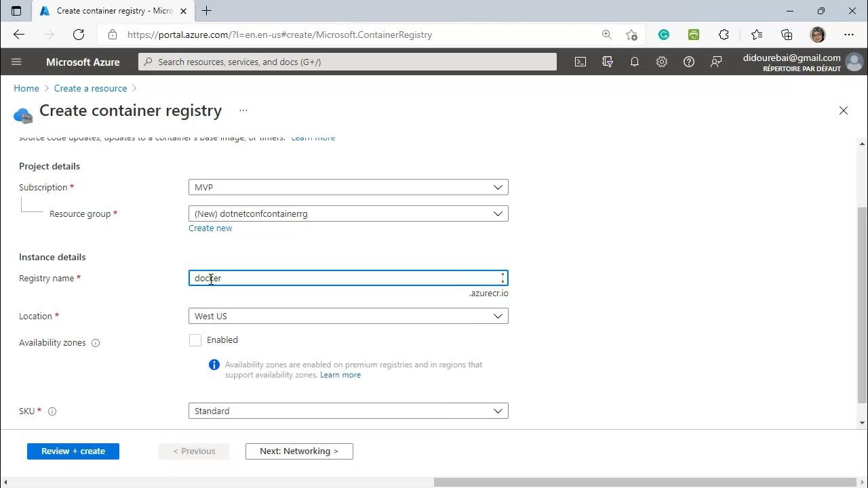The width and height of the screenshot is (868, 488).
Task: Open Learn more about availability zones
Action: pyautogui.click(x=340, y=375)
